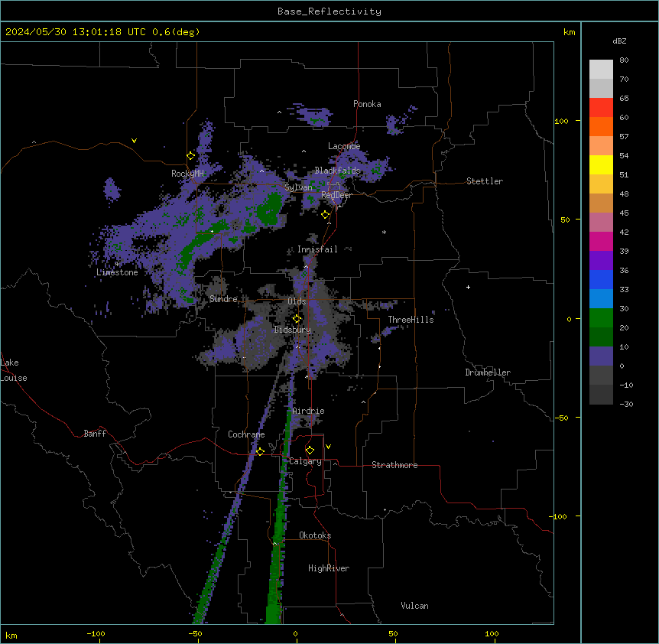Image resolution: width=659 pixels, height=644 pixels.
Task: Click the RedDeer label
Action: pos(336,195)
